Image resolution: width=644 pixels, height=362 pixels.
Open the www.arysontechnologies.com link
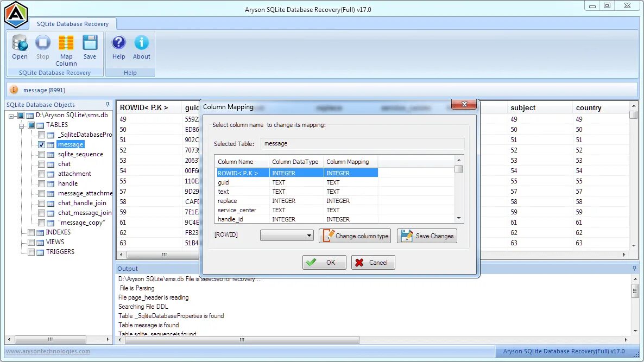pos(48,351)
